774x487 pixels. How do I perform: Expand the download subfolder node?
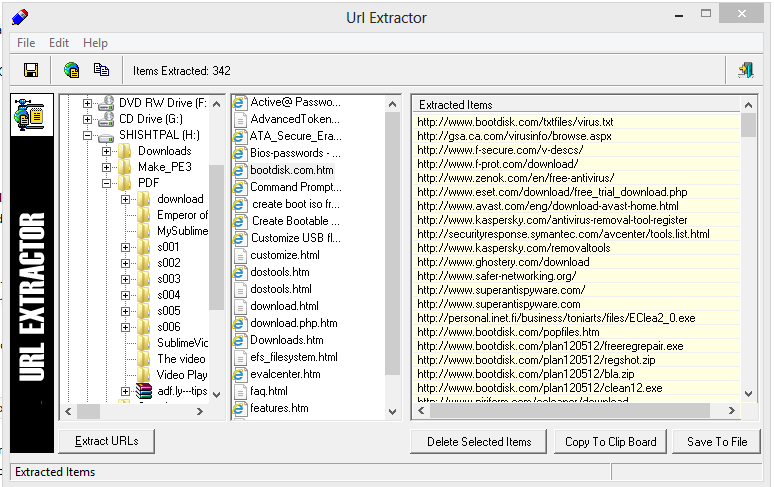click(125, 199)
